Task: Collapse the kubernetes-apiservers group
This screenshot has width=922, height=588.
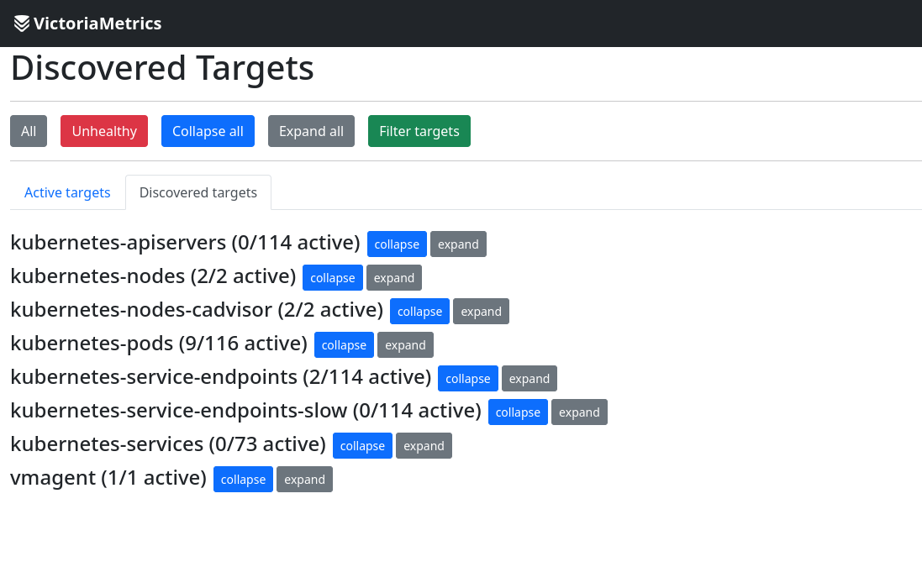Action: [397, 244]
